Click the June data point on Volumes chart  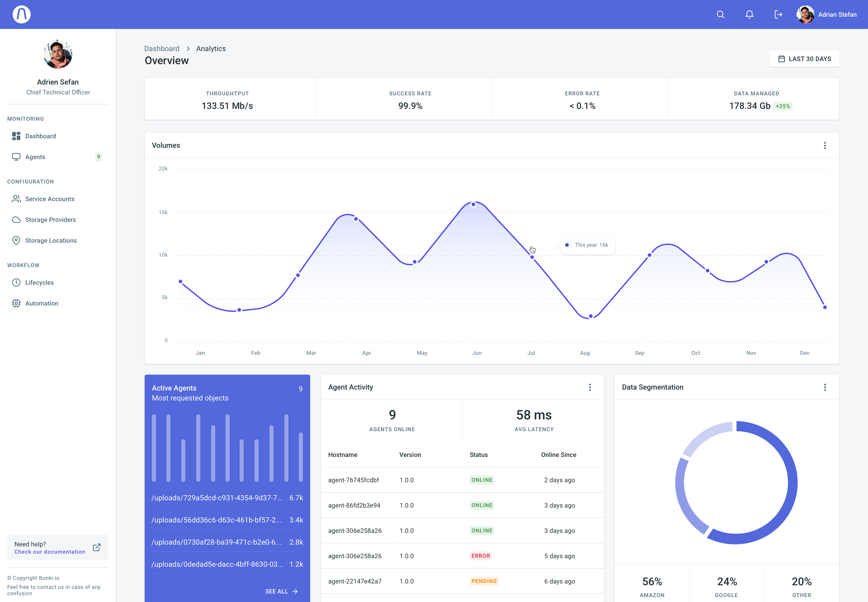tap(473, 205)
